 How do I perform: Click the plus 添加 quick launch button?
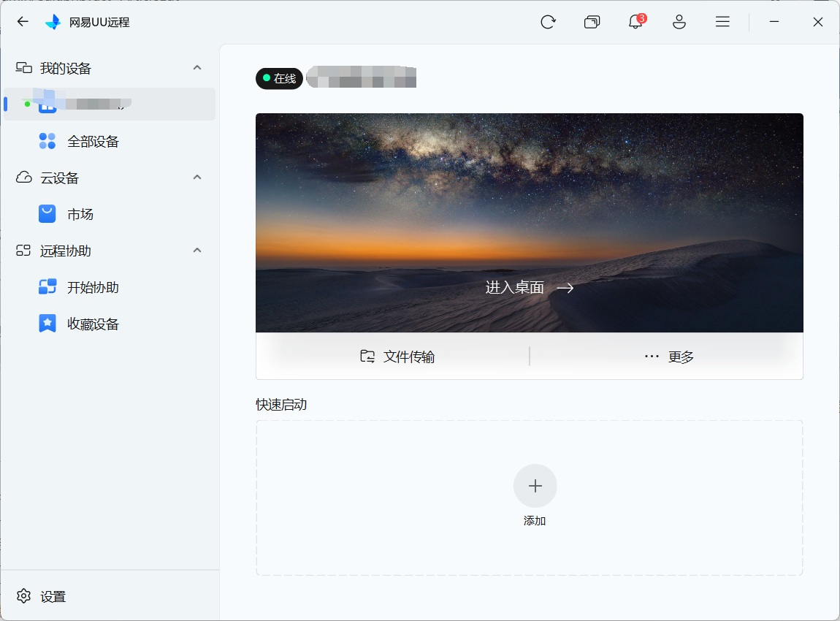(x=535, y=495)
